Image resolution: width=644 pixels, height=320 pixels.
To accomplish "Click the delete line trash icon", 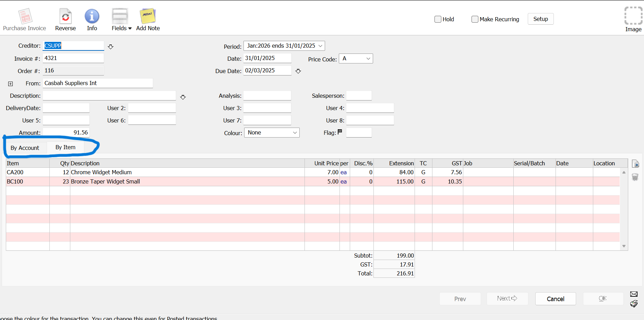I will (x=635, y=177).
